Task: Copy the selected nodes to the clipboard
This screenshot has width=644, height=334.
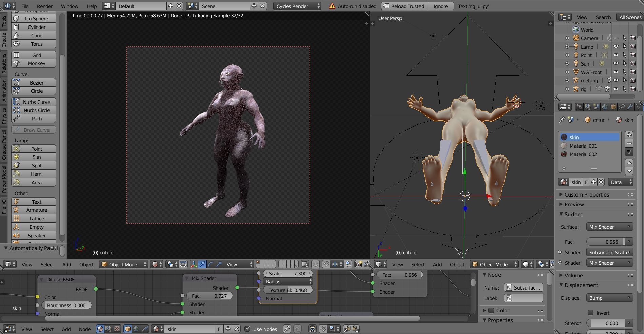Action: coord(347,329)
